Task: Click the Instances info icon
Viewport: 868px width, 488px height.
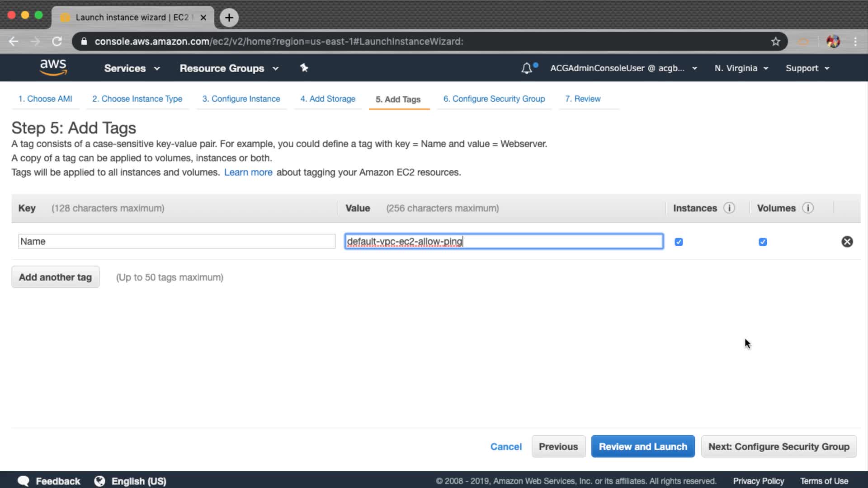Action: 729,208
